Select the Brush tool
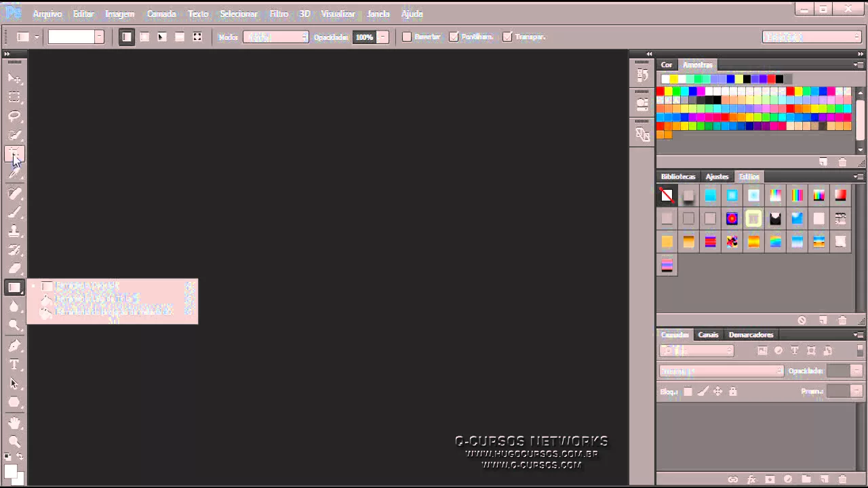The width and height of the screenshot is (868, 488). pyautogui.click(x=14, y=213)
